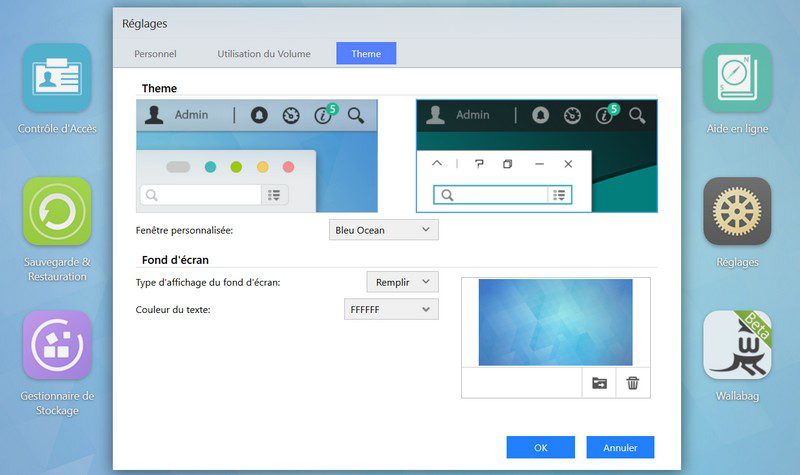Click the list icon in light theme search box

coord(274,195)
